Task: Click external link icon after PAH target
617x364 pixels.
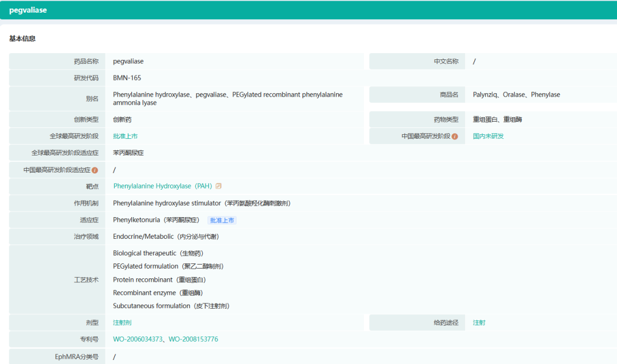Action: pos(218,186)
